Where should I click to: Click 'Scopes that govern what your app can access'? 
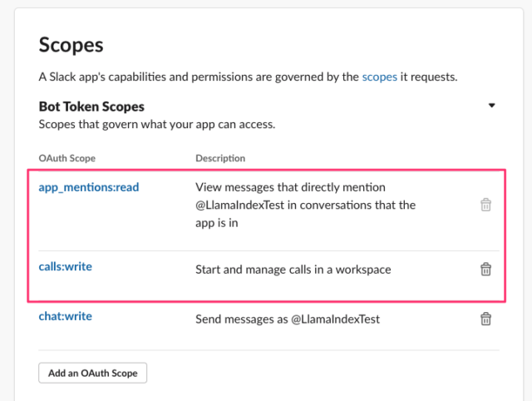pos(157,125)
